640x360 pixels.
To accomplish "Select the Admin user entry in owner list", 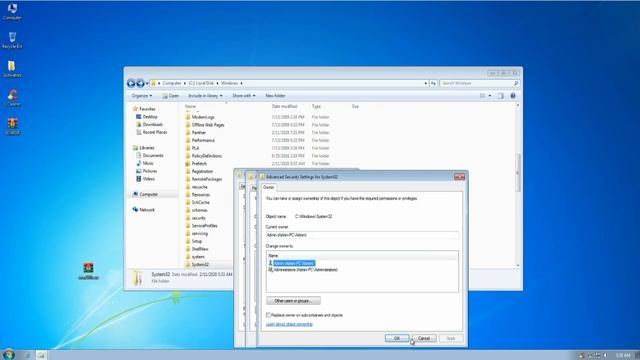I will pos(292,263).
